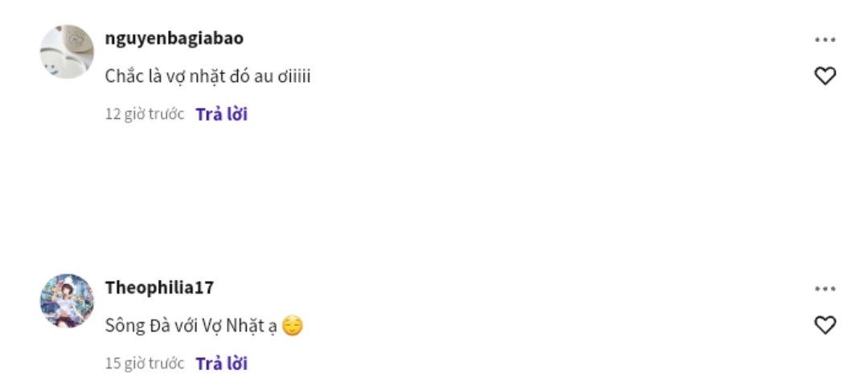Toggle the heart next to "Sông Đà" comment
Image resolution: width=868 pixels, height=387 pixels.
click(825, 325)
